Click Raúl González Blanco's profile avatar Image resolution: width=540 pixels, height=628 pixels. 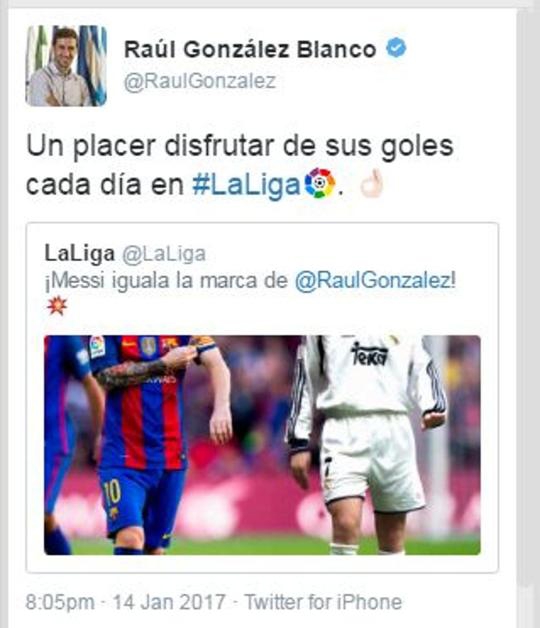[66, 66]
